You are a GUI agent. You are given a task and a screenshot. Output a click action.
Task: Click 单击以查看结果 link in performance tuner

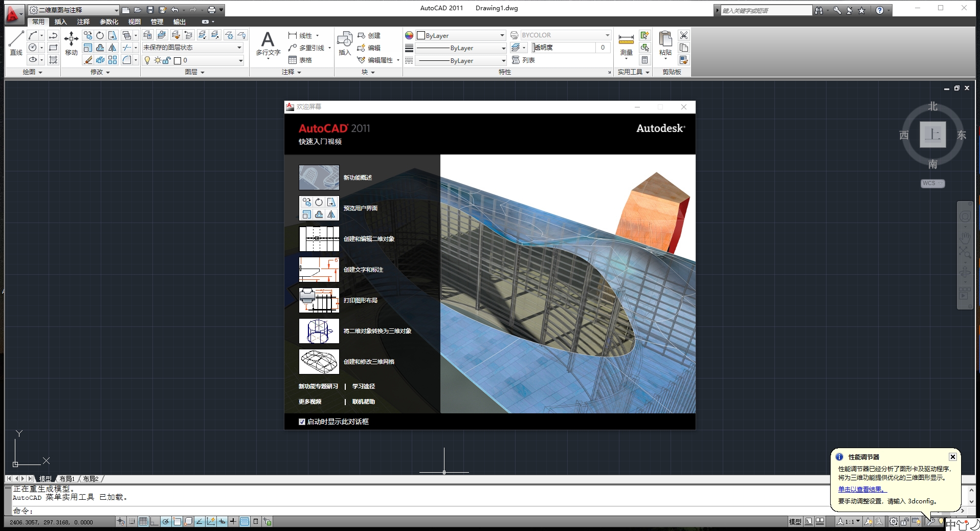coord(862,489)
